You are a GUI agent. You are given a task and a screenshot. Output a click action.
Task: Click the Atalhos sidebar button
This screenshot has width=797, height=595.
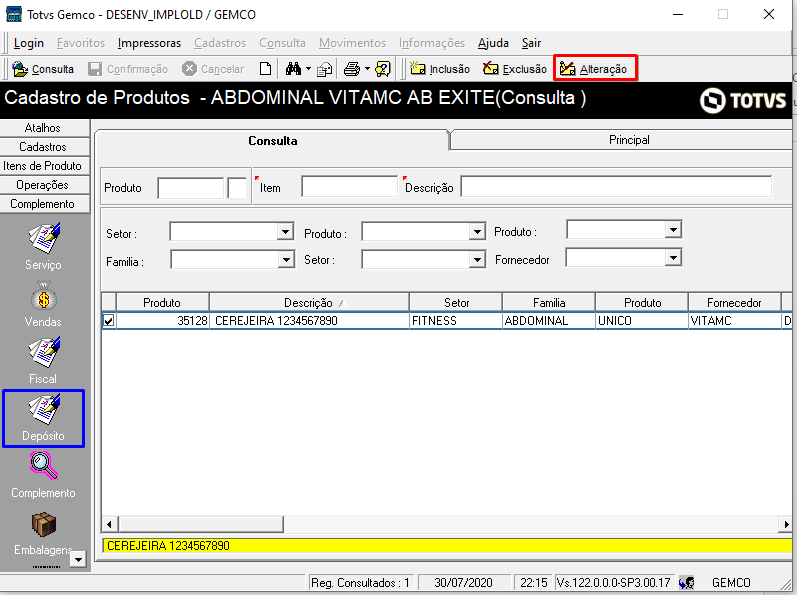(x=45, y=128)
